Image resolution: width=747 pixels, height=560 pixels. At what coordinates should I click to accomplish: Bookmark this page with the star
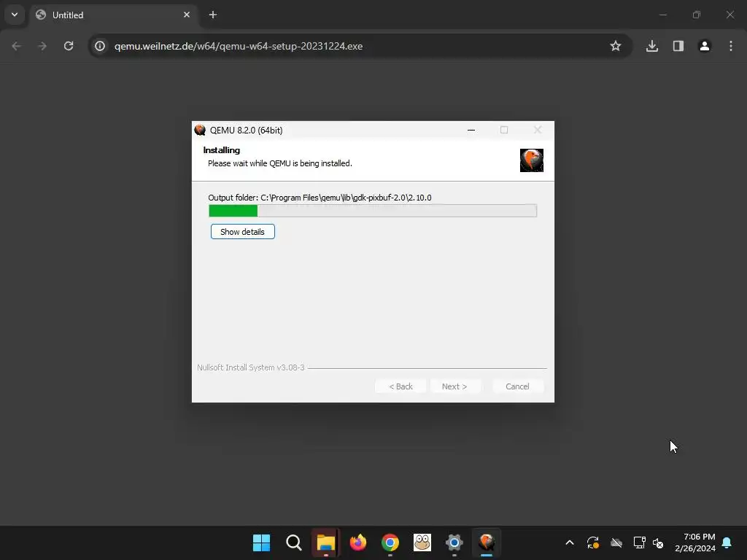(616, 46)
